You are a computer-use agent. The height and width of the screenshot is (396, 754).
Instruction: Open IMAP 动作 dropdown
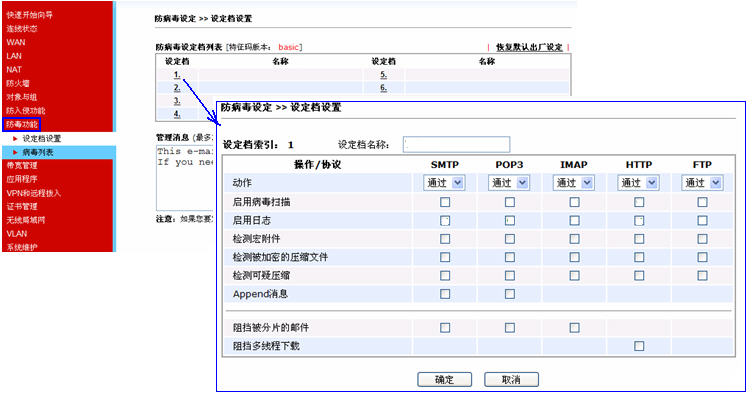pyautogui.click(x=574, y=183)
